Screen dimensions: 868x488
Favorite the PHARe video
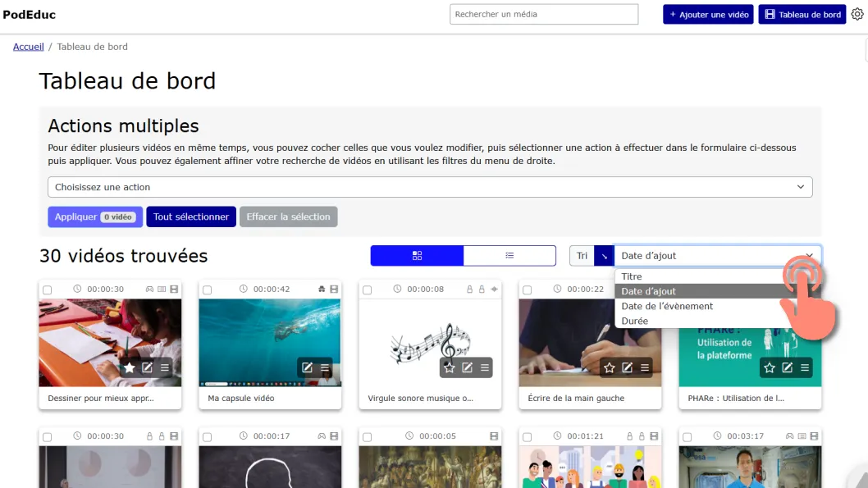click(769, 367)
